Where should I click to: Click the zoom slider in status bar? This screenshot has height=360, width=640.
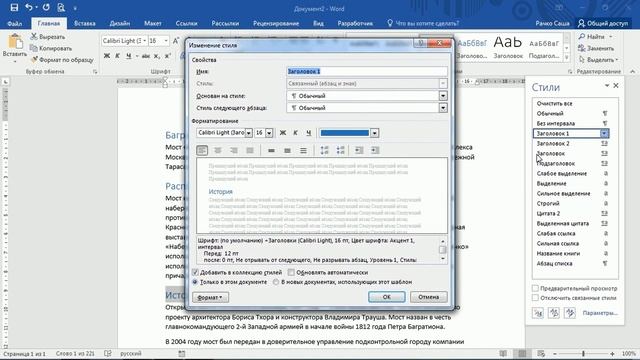coord(583,353)
